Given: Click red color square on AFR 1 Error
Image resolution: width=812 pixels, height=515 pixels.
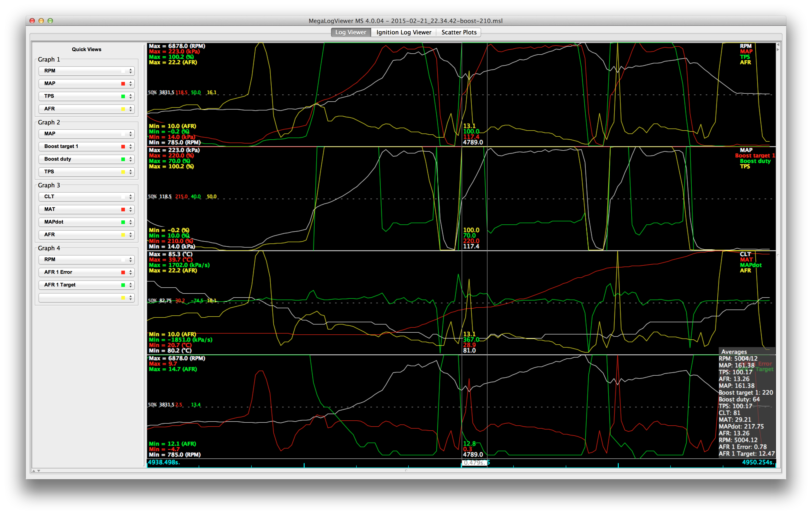Looking at the screenshot, I should pos(123,272).
